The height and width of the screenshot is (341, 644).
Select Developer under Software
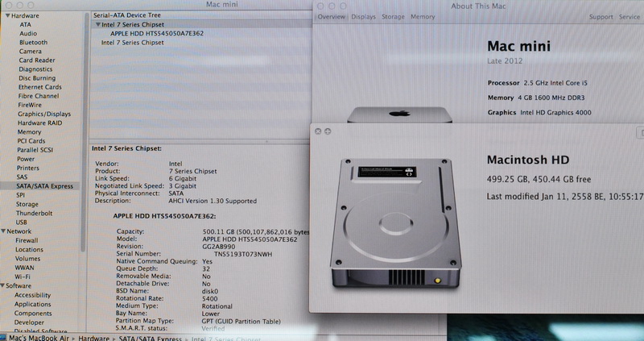click(29, 322)
